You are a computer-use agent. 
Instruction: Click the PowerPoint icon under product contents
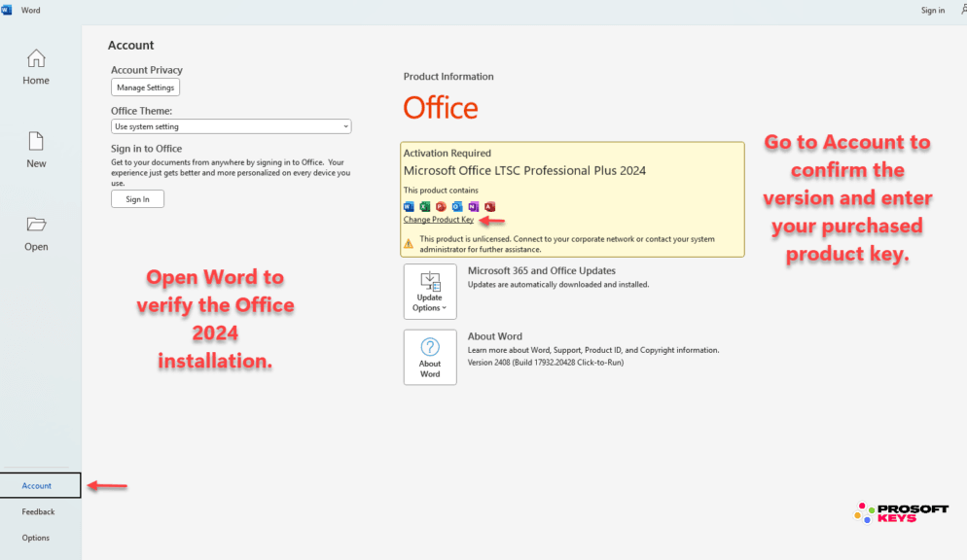[441, 206]
